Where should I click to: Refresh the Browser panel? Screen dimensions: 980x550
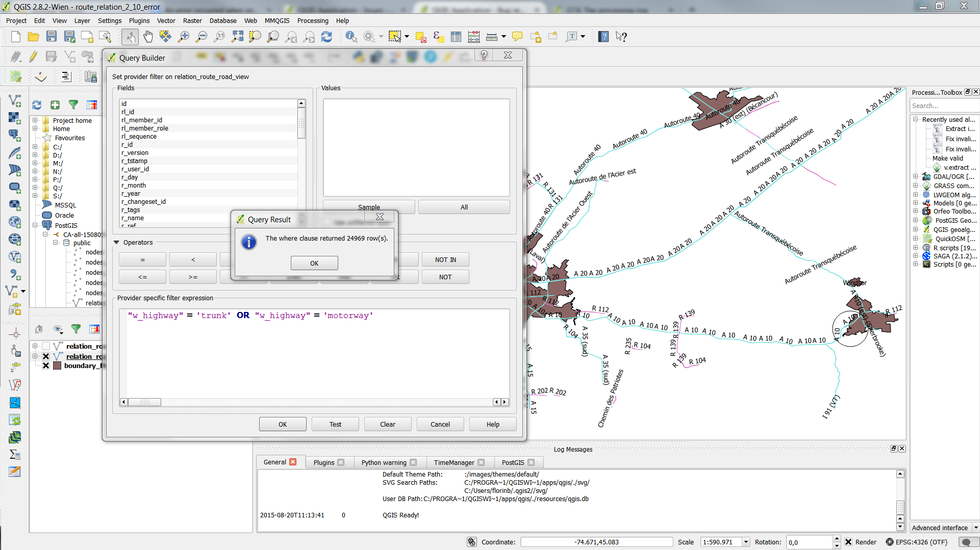coord(37,105)
